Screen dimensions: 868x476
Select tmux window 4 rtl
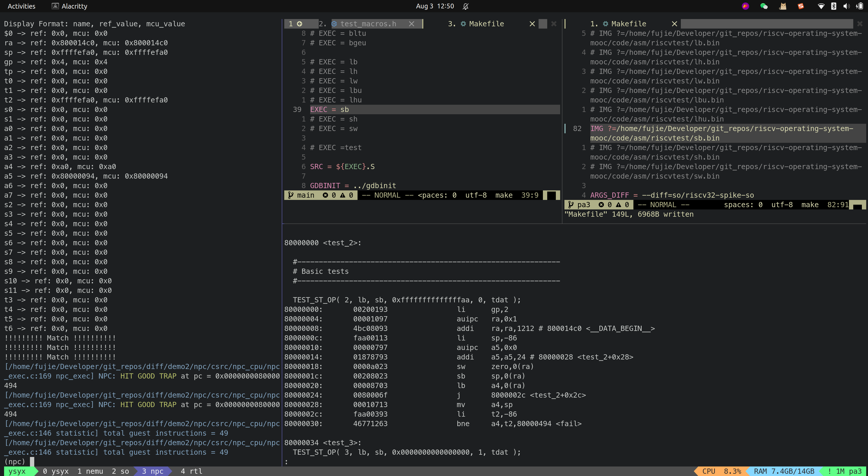[191, 471]
